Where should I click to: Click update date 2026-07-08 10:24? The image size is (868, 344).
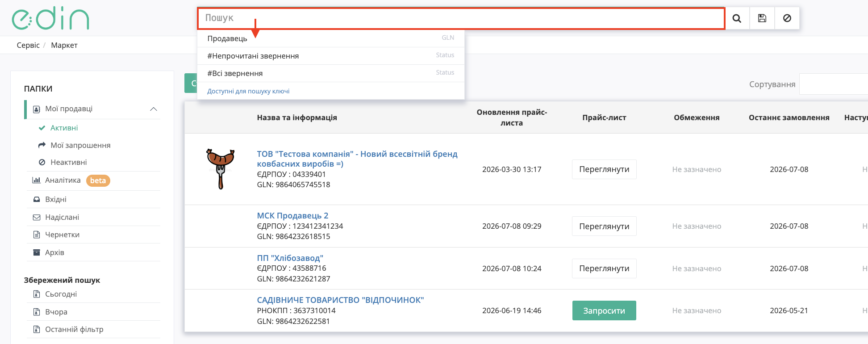(x=512, y=268)
